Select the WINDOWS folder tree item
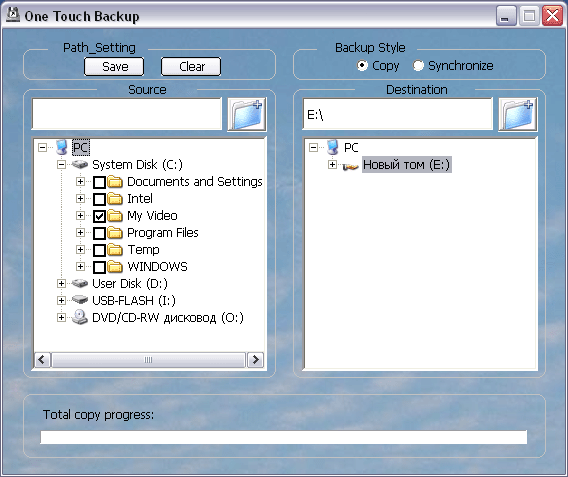 pos(157,267)
